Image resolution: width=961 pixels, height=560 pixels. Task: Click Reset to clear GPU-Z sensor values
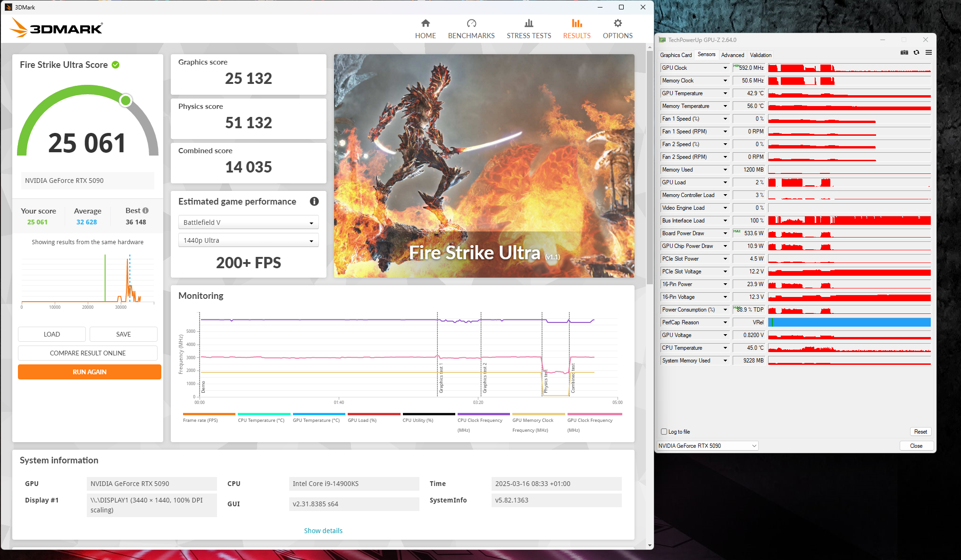(x=920, y=431)
